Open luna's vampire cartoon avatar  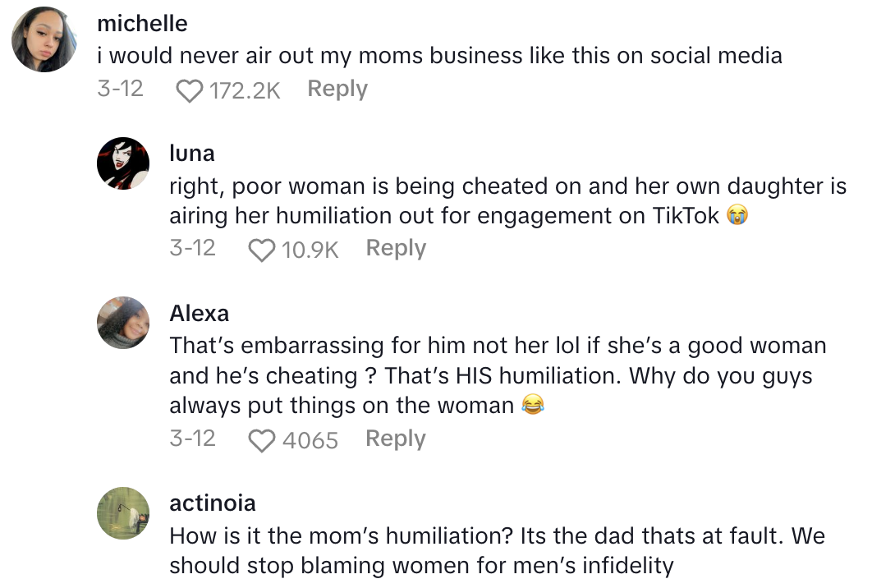coord(123,163)
